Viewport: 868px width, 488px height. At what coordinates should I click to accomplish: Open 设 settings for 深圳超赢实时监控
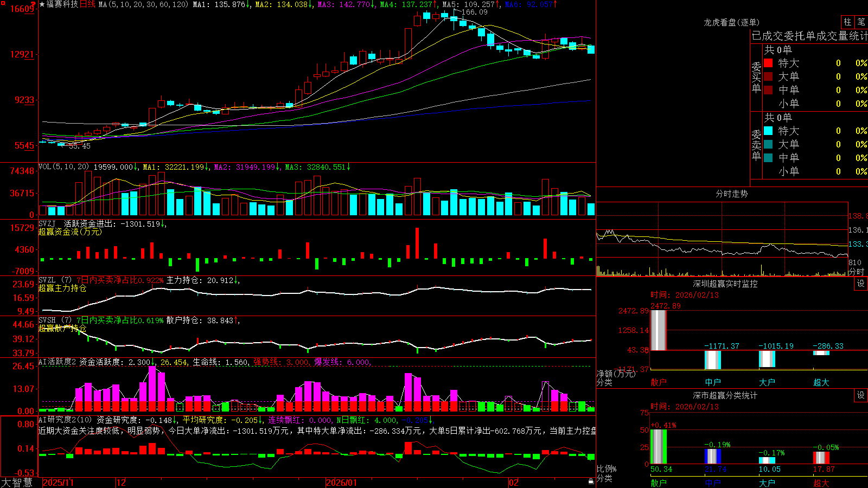(x=861, y=284)
